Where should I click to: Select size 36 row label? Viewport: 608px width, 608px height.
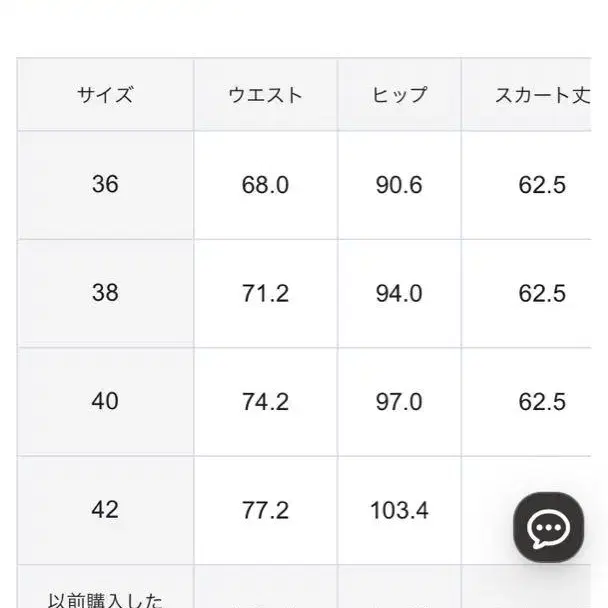click(x=105, y=184)
